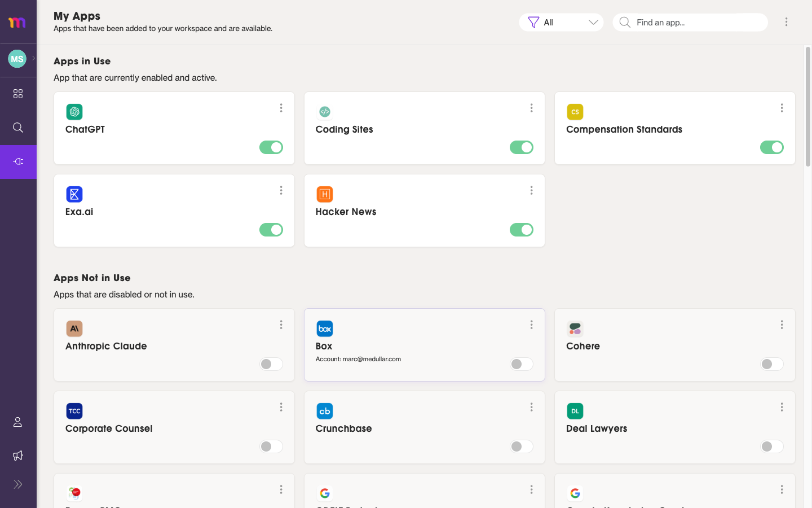Open the person profile icon in sidebar
The width and height of the screenshot is (812, 508).
(x=18, y=422)
